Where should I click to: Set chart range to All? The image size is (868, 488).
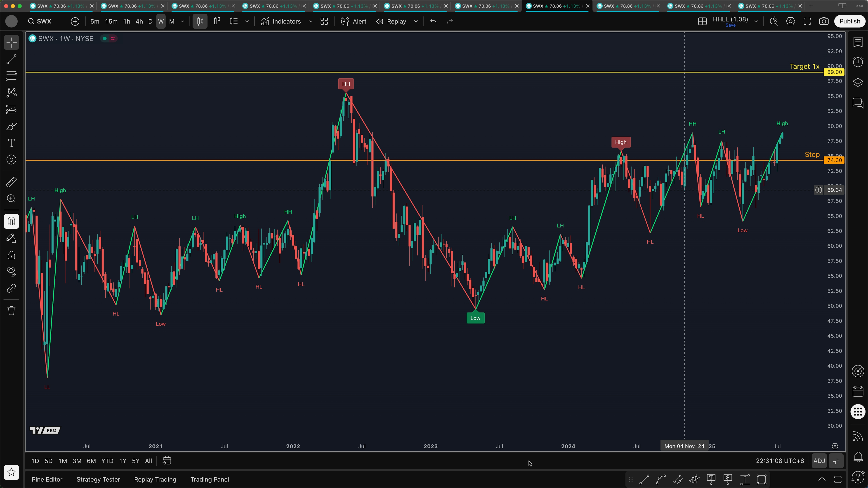[x=148, y=461]
